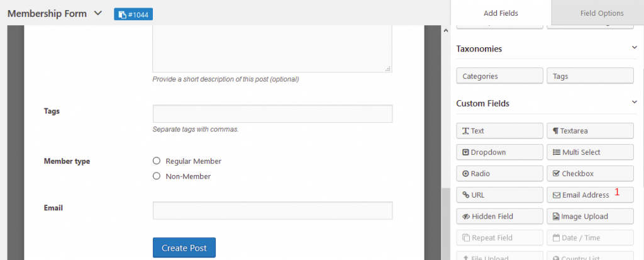Add an Image Upload field
This screenshot has height=260, width=644.
pyautogui.click(x=590, y=217)
